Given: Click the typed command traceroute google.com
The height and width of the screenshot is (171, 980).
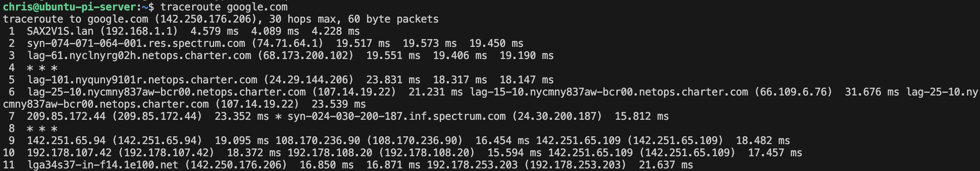Looking at the screenshot, I should (x=224, y=7).
